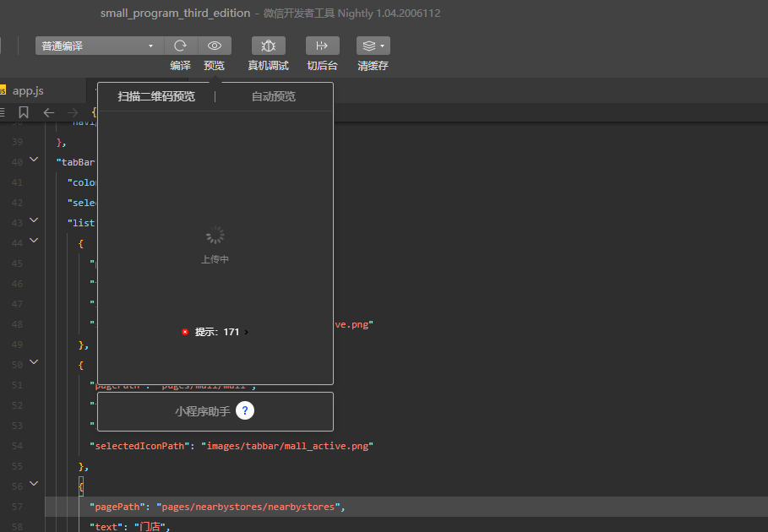Collapse the list array at line 43
Image resolution: width=768 pixels, height=532 pixels.
point(34,220)
